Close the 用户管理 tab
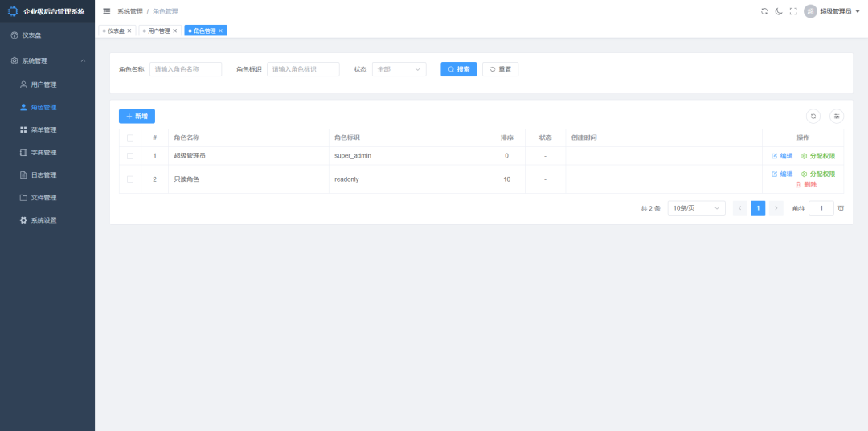 pyautogui.click(x=175, y=31)
